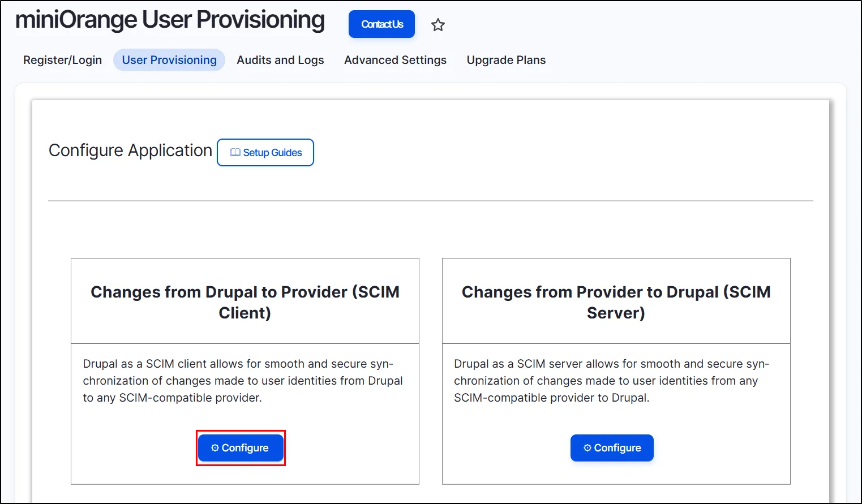Click 'Changes from Provider to Drupal' heading
The width and height of the screenshot is (862, 504).
616,302
